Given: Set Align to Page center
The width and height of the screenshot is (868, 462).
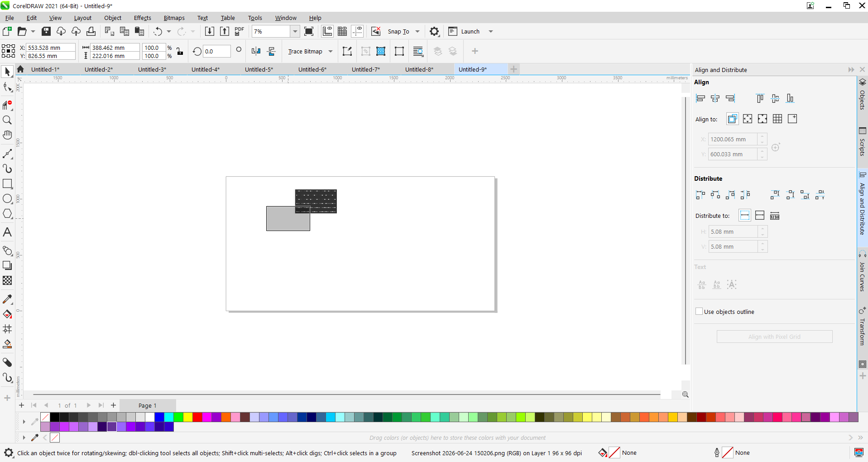Looking at the screenshot, I should click(x=762, y=119).
